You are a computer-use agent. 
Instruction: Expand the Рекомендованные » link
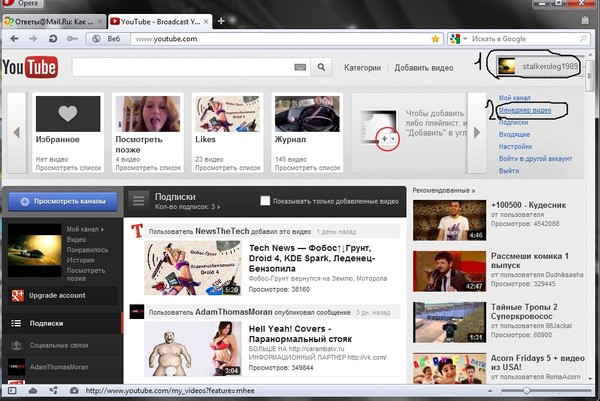443,190
